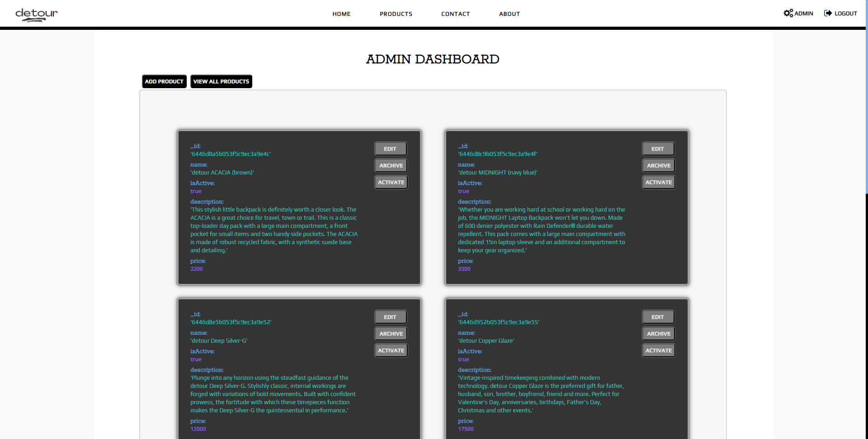Image resolution: width=868 pixels, height=439 pixels.
Task: Click the name 'detour MIDNIGHT (navy blue)'
Action: click(498, 173)
